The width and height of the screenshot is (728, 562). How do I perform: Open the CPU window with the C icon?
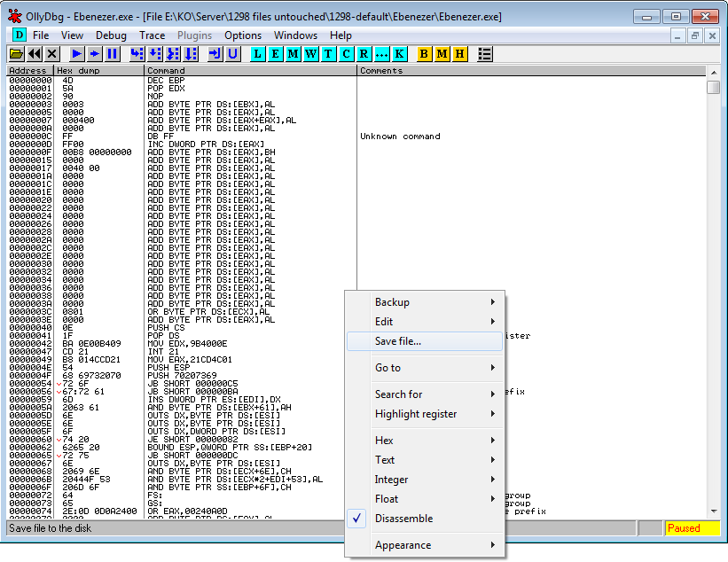pyautogui.click(x=346, y=54)
